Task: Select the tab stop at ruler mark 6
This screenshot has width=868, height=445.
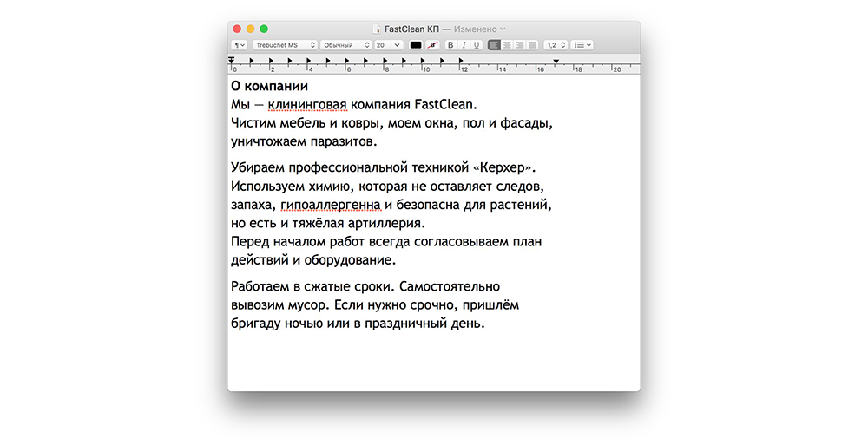Action: click(346, 61)
